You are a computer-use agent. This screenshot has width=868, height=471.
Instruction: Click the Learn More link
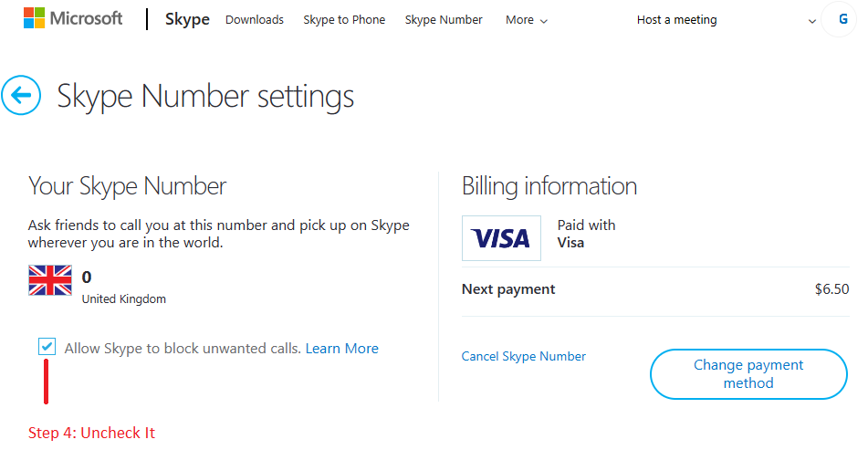point(341,349)
